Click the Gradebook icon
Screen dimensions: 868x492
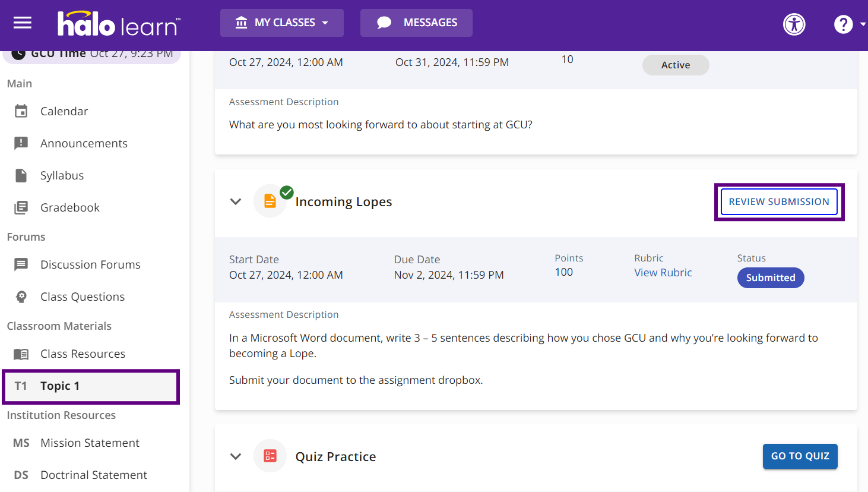click(21, 207)
